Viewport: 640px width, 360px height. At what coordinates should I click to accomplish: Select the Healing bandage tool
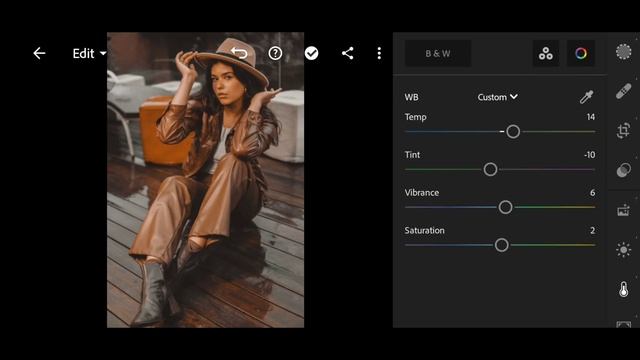[x=623, y=91]
